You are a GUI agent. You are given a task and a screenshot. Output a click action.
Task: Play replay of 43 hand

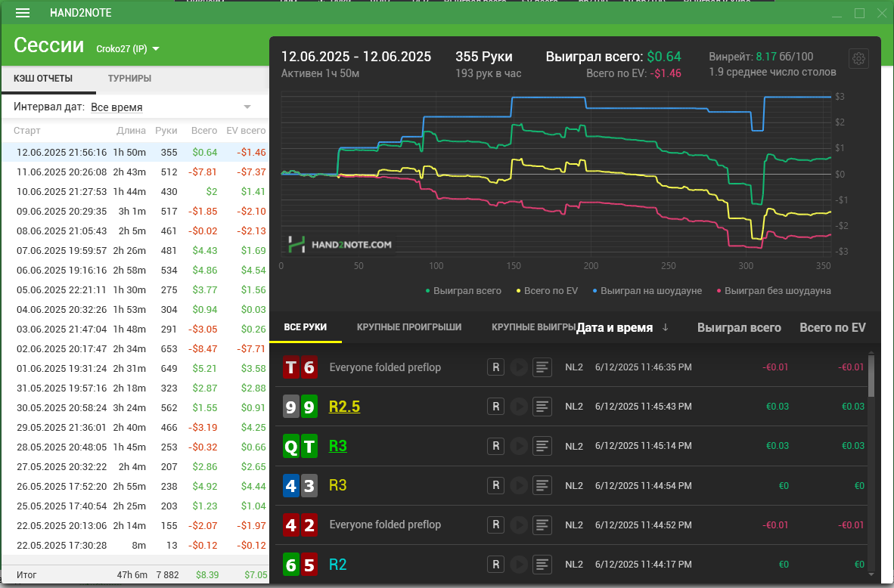519,485
